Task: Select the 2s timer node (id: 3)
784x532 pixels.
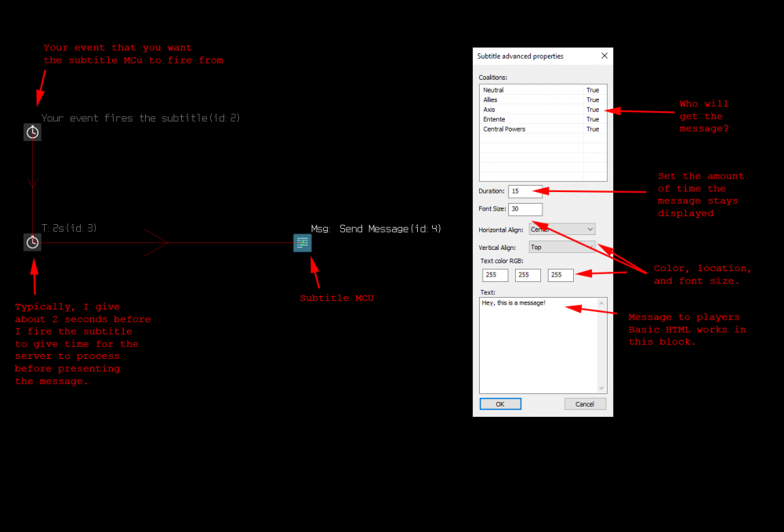Action: click(x=32, y=242)
